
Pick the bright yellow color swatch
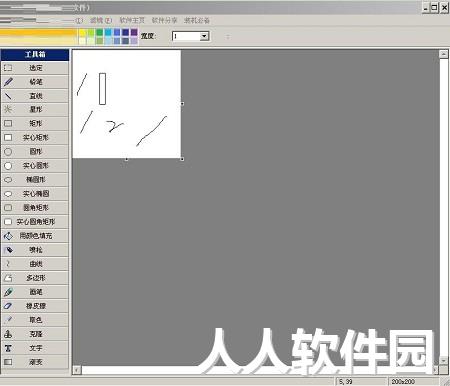82,32
